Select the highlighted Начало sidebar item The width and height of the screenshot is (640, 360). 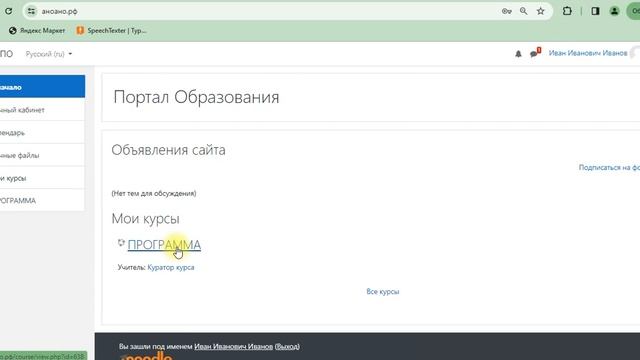tap(42, 87)
